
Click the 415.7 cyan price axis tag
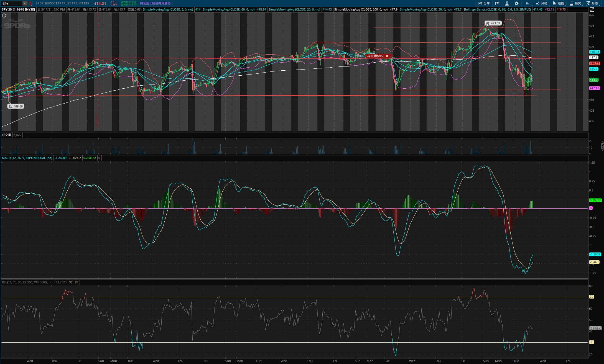[x=593, y=69]
